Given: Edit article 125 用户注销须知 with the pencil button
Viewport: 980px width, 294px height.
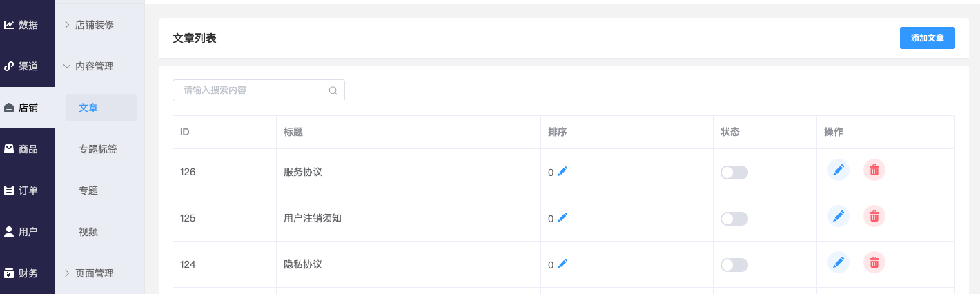Looking at the screenshot, I should (839, 216).
